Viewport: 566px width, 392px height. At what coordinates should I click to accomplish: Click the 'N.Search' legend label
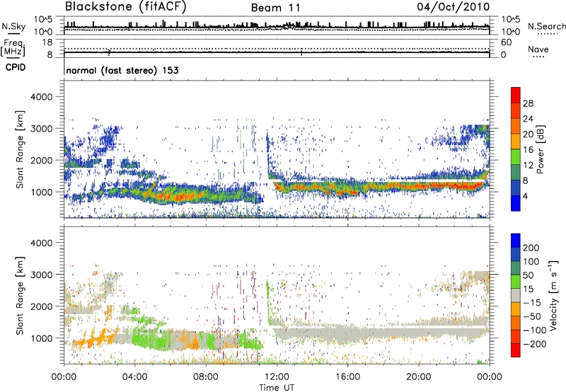coord(546,26)
